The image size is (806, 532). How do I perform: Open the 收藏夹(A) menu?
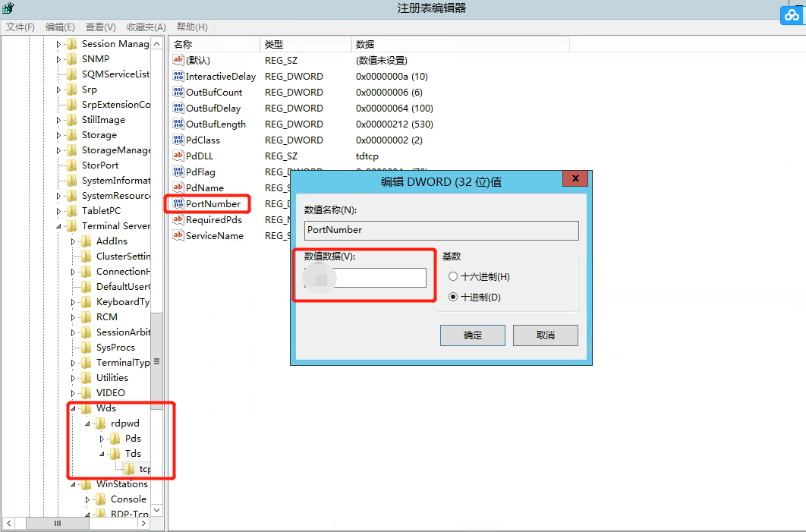[x=146, y=27]
